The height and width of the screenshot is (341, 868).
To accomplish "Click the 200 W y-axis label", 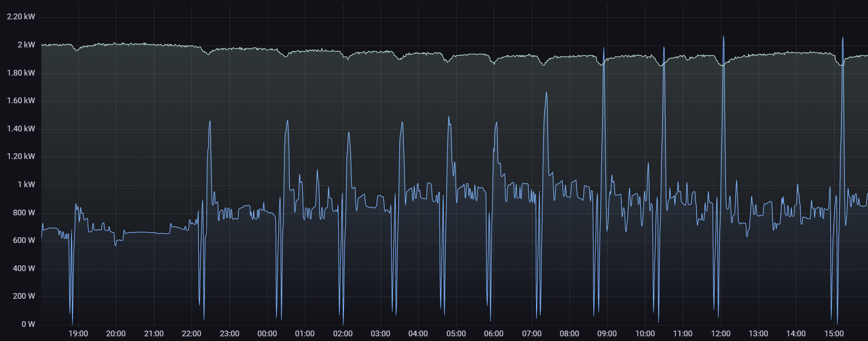I will pyautogui.click(x=24, y=296).
